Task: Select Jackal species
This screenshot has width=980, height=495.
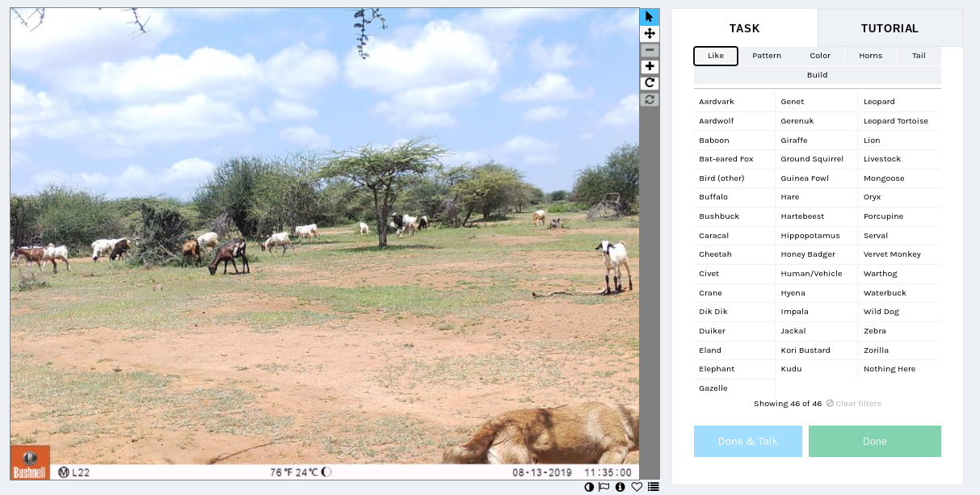Action: (816, 331)
